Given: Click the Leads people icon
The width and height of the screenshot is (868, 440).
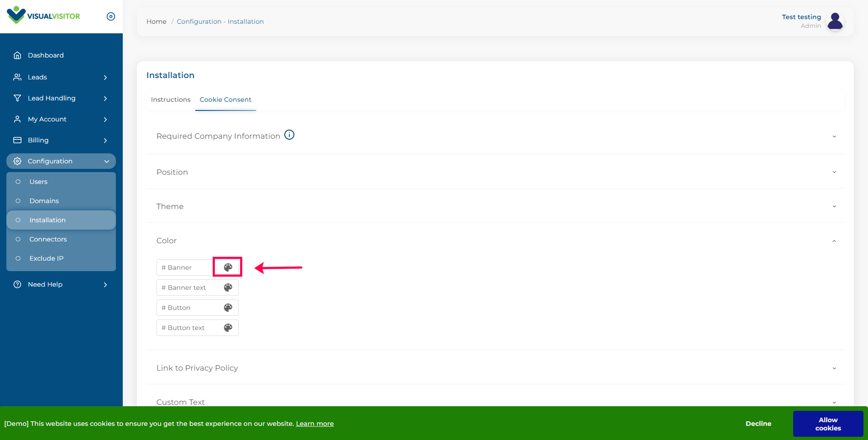Looking at the screenshot, I should (x=17, y=77).
